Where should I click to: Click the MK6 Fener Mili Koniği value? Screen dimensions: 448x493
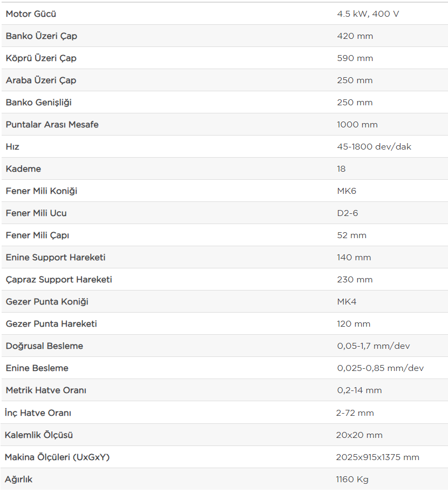tap(347, 191)
